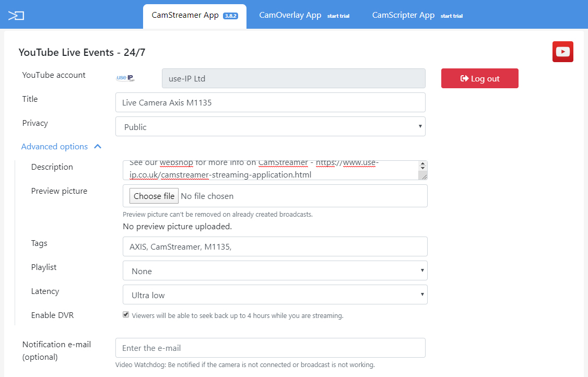The image size is (588, 377).
Task: Click the 3.8.2 version badge
Action: pos(230,15)
